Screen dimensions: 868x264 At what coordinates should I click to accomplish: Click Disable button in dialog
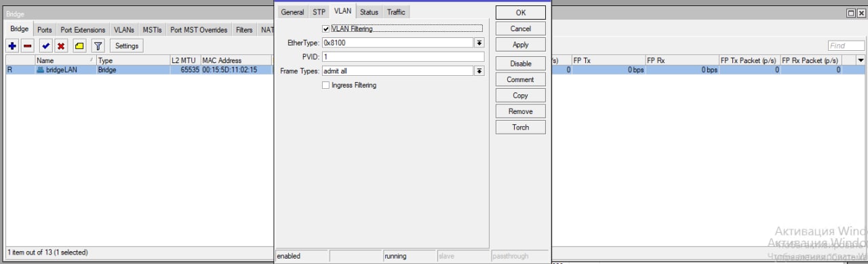pyautogui.click(x=520, y=64)
